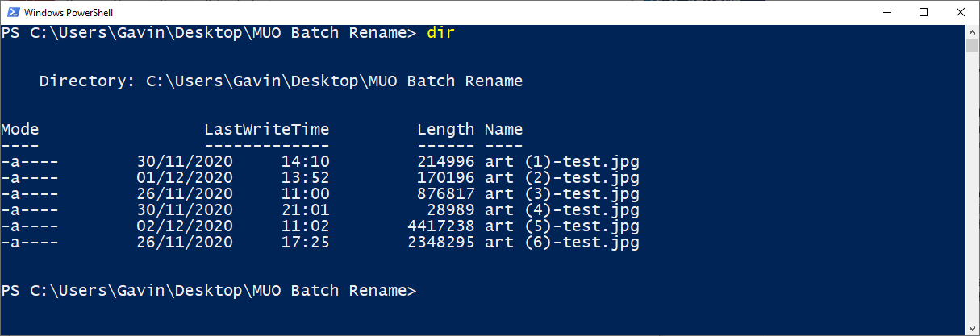Image resolution: width=980 pixels, height=336 pixels.
Task: Click the date 01/12/2020 in the listing
Action: coord(185,178)
